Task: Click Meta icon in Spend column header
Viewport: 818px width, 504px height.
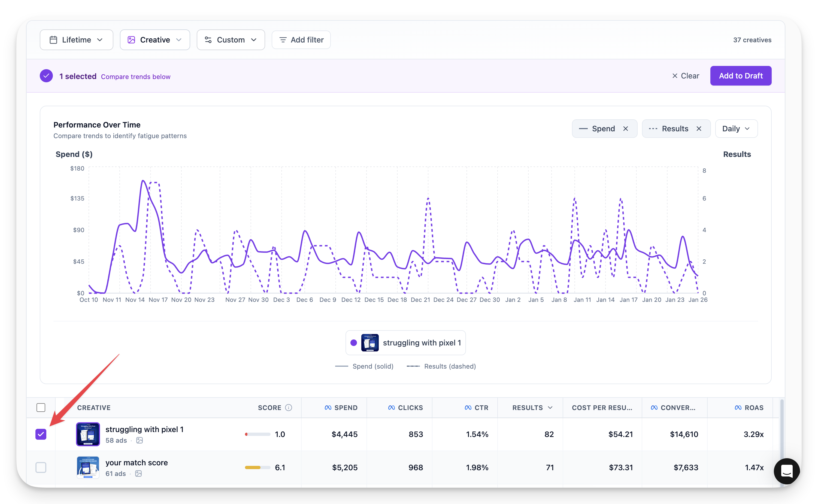Action: pyautogui.click(x=328, y=407)
